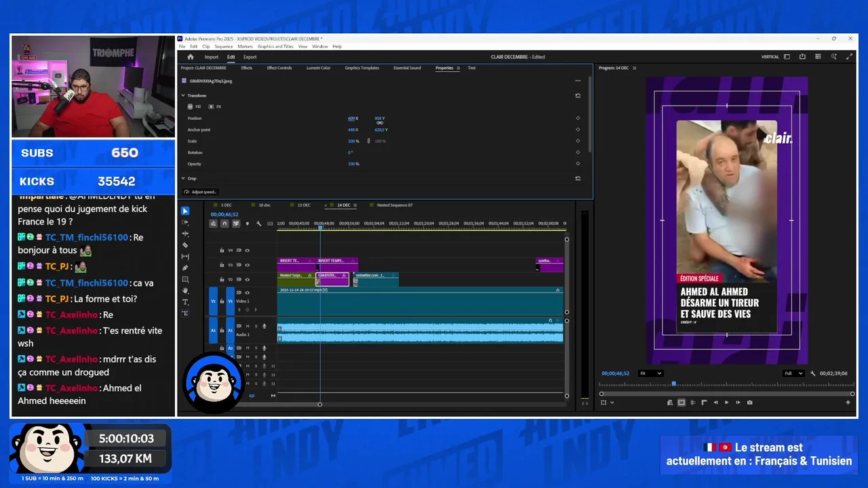Open the Graphics and Titles menu

[x=275, y=47]
